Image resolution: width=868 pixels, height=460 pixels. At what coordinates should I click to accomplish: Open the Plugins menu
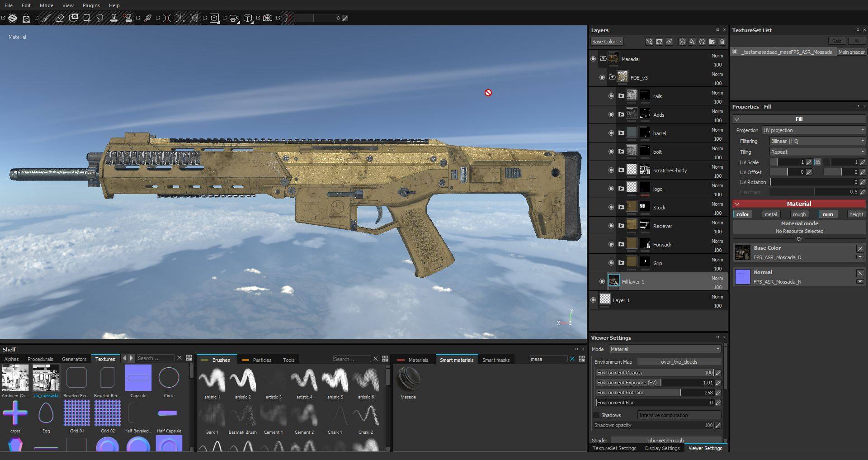point(91,5)
